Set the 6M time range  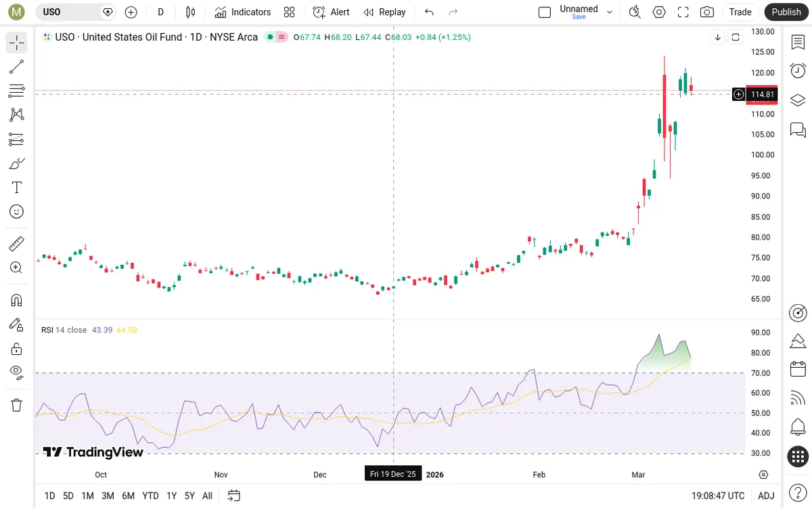(129, 496)
